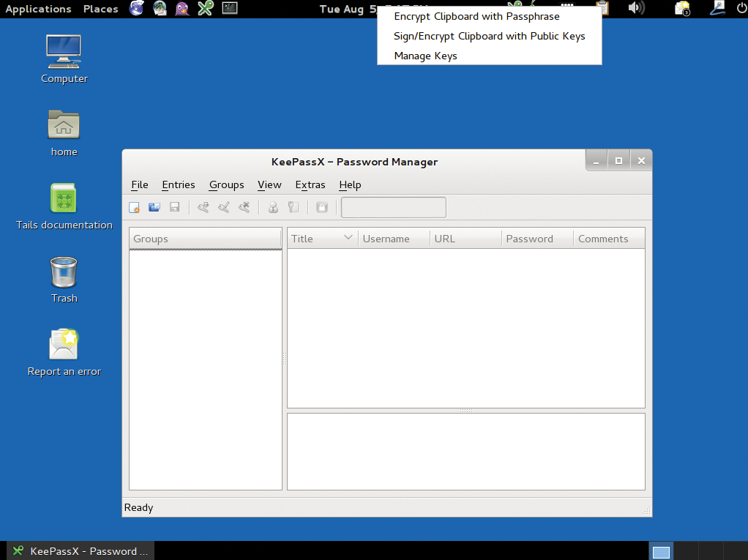Click the Open Database folder icon
748x560 pixels.
[154, 208]
